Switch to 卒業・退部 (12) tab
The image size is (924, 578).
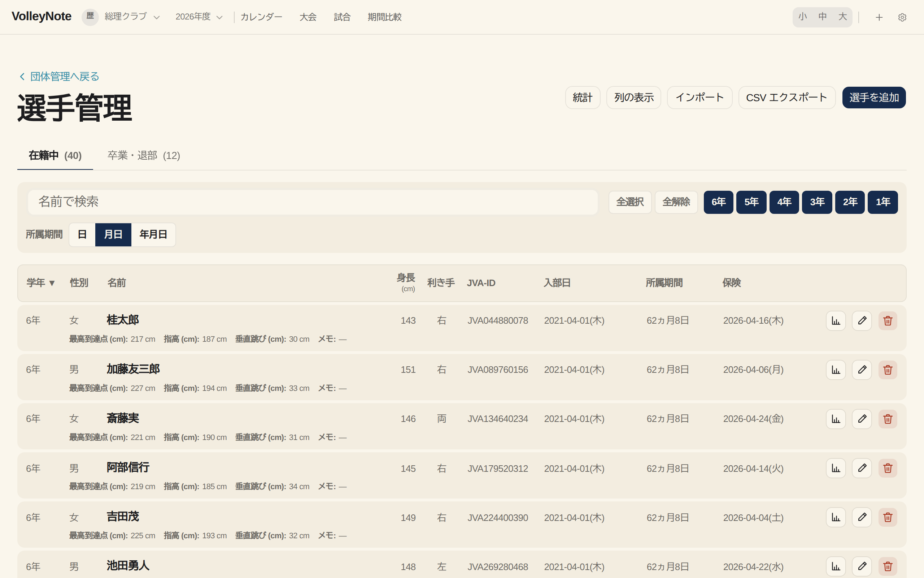click(x=144, y=156)
